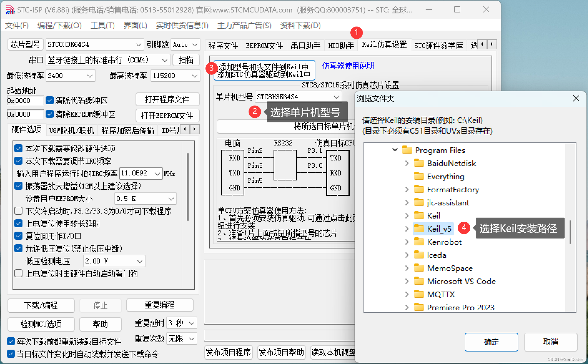This screenshot has width=588, height=364.
Task: Switch to the 串口助手 tab
Action: pyautogui.click(x=305, y=46)
